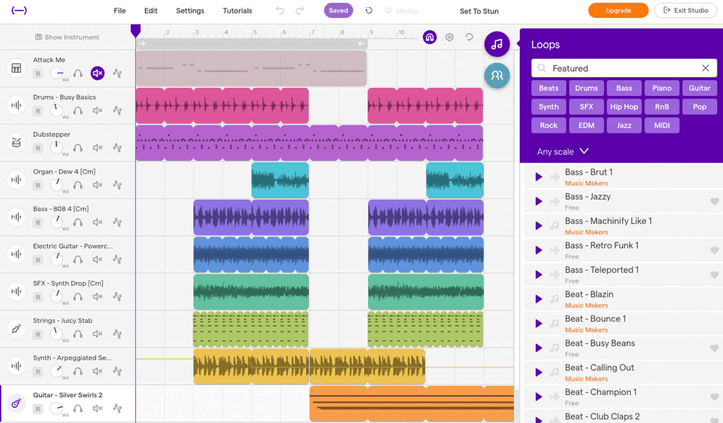723x423 pixels.
Task: Toggle the magnet snap icon above timeline
Action: click(x=430, y=37)
